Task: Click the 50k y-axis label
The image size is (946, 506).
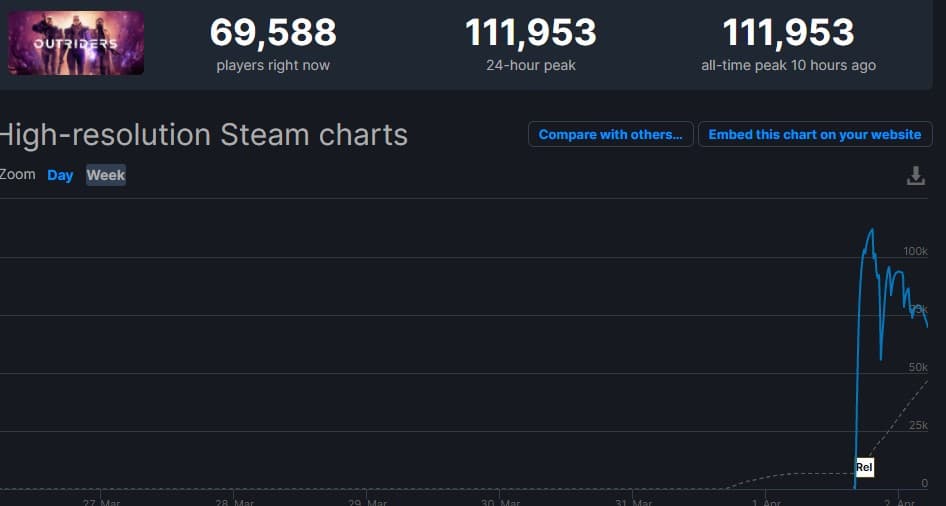Action: [918, 367]
